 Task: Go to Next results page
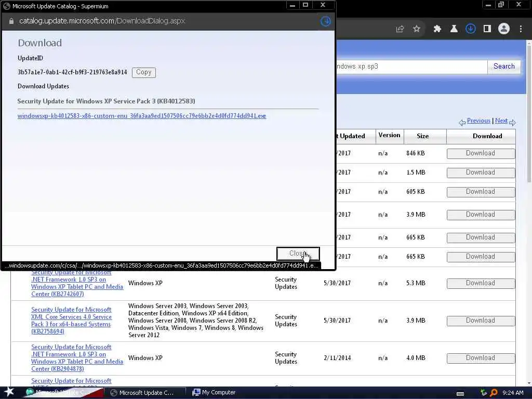(x=501, y=121)
